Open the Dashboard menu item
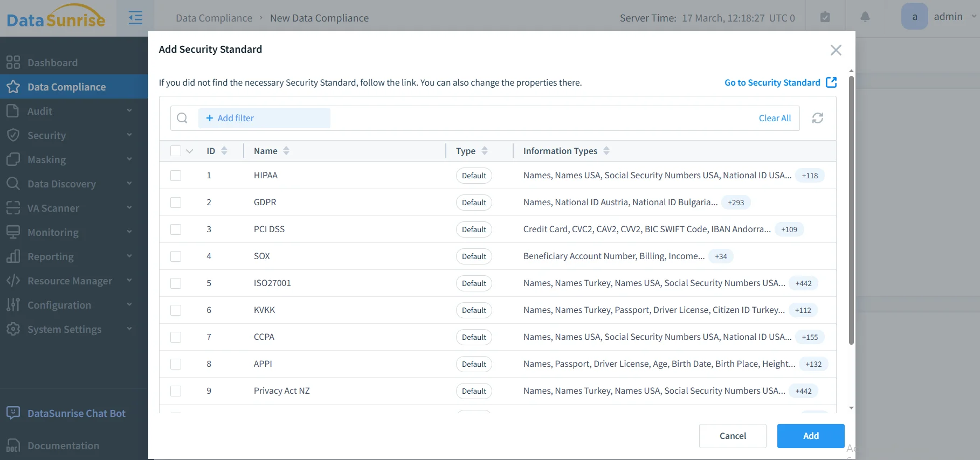980x460 pixels. (x=52, y=62)
